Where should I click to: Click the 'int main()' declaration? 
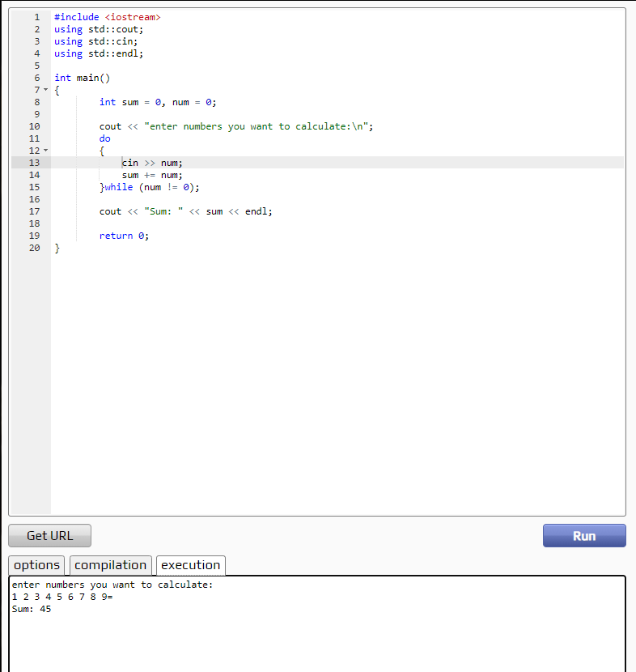point(83,78)
